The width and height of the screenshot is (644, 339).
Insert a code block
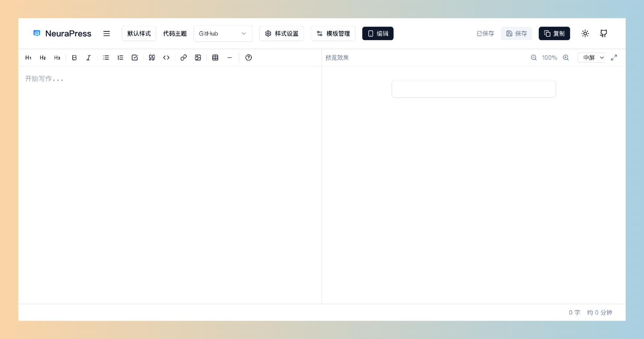[166, 58]
